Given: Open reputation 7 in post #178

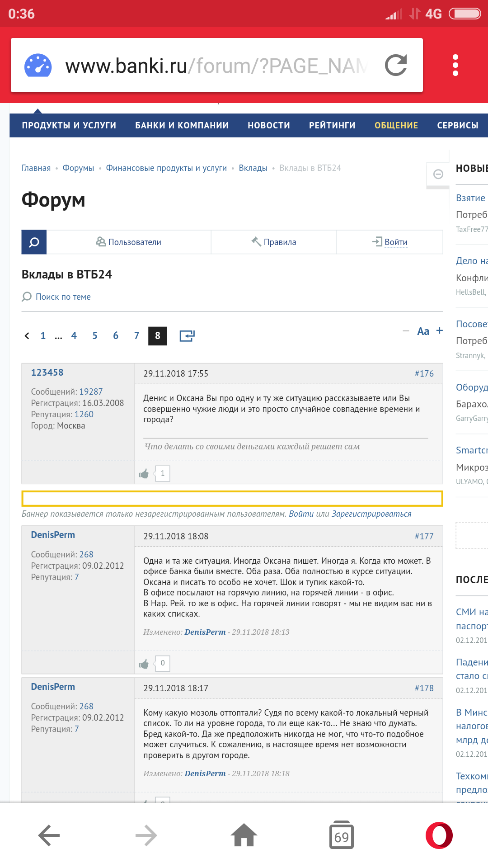Looking at the screenshot, I should [x=77, y=729].
